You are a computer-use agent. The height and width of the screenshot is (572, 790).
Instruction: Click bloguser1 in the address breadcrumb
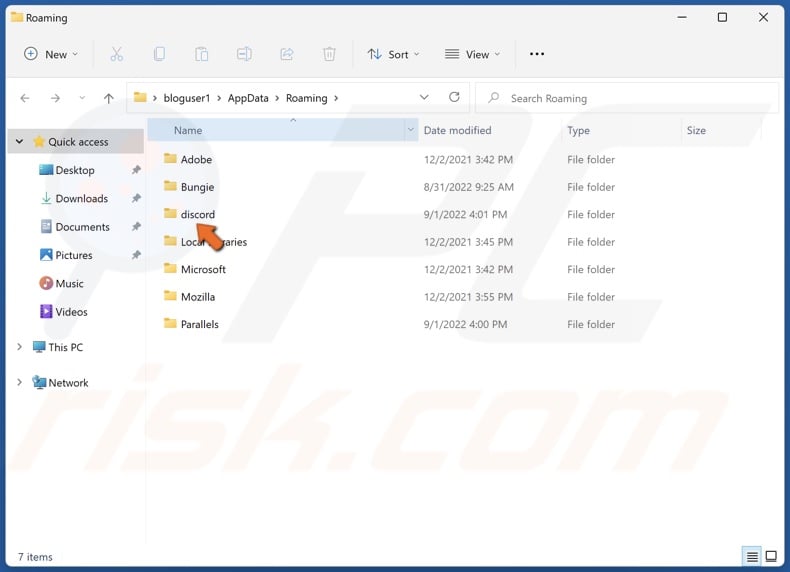(186, 98)
